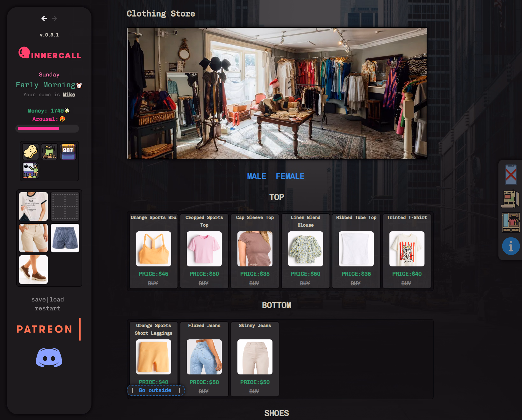Select the equipped beige shorts thumbnail
The width and height of the screenshot is (522, 420).
pyautogui.click(x=33, y=238)
